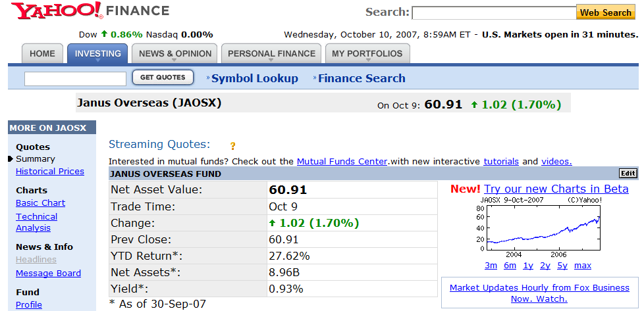
Task: Expand the News & Opinion tab arrow
Action: click(x=174, y=60)
